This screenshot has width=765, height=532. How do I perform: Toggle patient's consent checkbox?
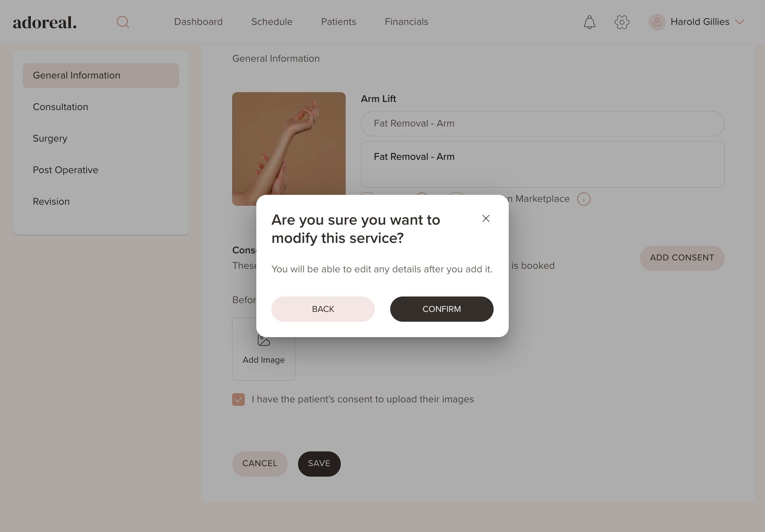click(238, 399)
